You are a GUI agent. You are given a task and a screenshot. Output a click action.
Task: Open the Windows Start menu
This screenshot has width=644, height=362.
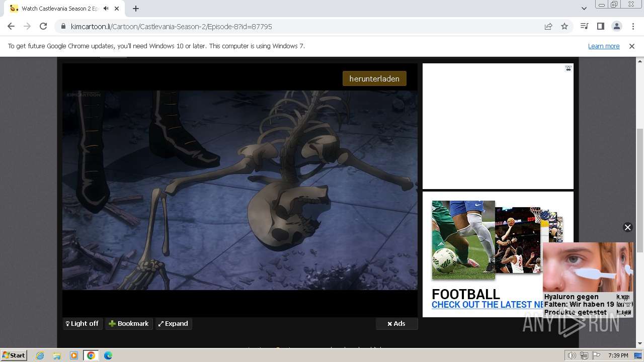point(14,355)
